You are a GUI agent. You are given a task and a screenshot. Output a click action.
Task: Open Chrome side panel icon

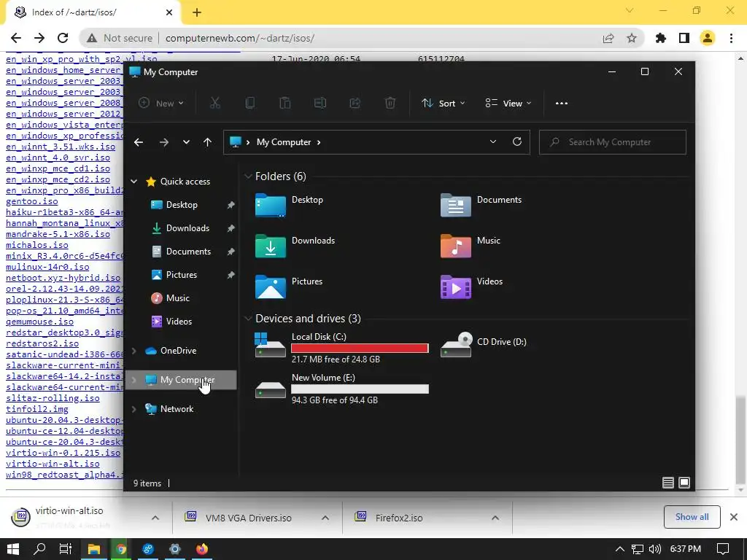click(684, 38)
